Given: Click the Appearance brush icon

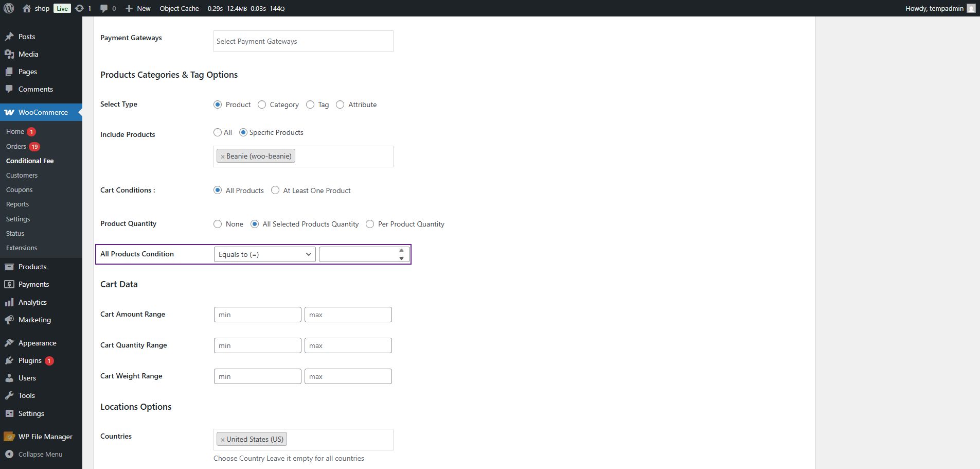Looking at the screenshot, I should (9, 343).
